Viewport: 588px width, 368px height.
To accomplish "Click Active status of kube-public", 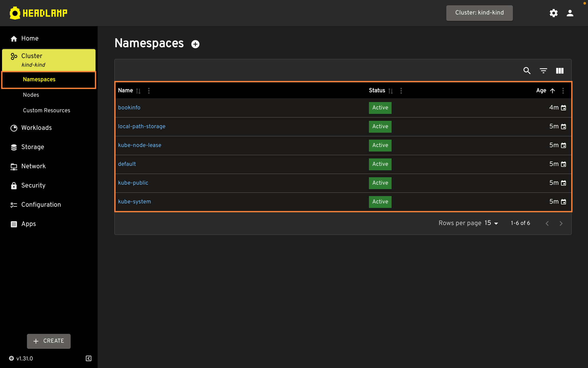I will pos(380,183).
